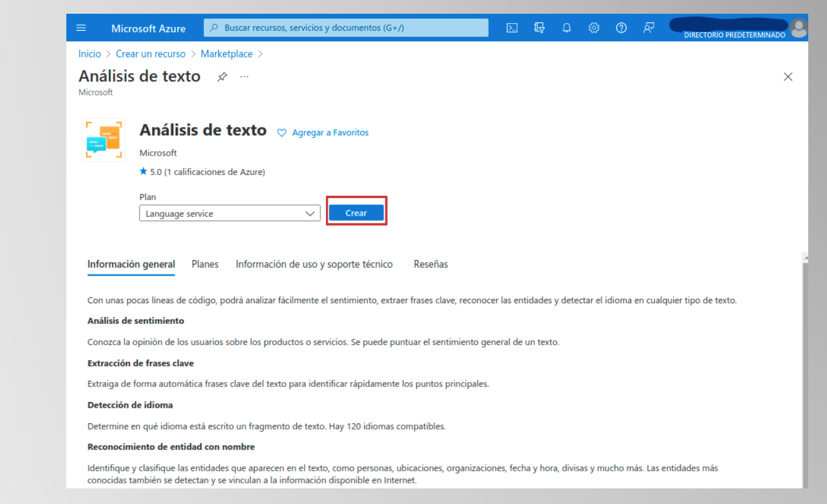This screenshot has height=504, width=827.
Task: Open the notifications bell
Action: 566,28
